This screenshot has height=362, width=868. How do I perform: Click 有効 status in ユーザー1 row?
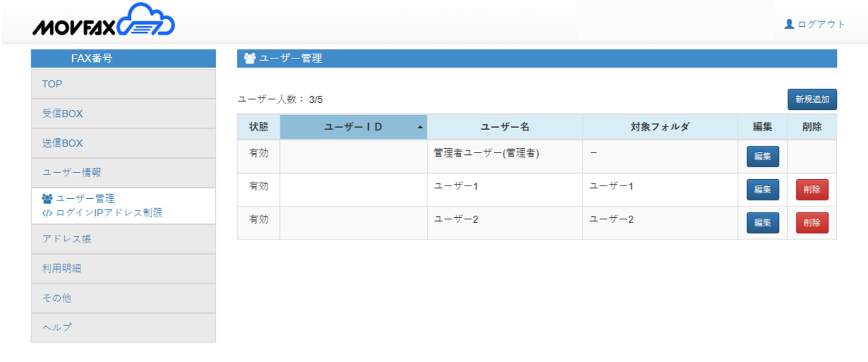coord(259,186)
